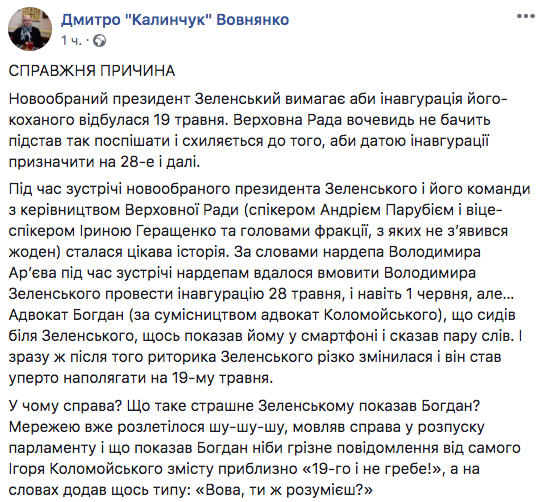
Task: Open the post options three-dots menu
Action: pyautogui.click(x=525, y=16)
